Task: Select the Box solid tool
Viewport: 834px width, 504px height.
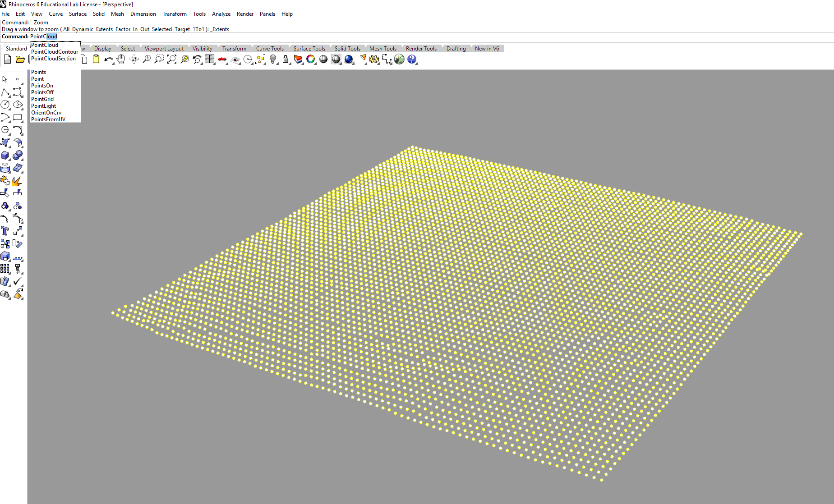Action: tap(5, 156)
